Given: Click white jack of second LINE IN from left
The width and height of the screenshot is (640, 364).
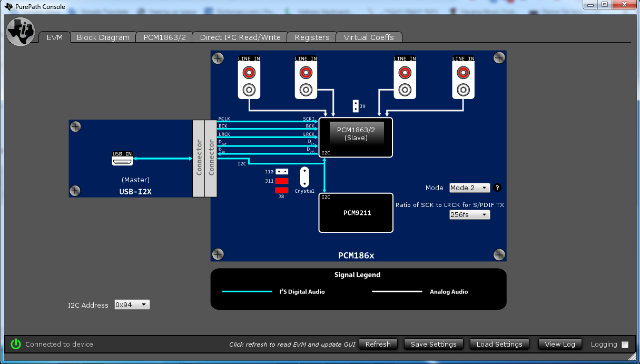Looking at the screenshot, I should click(x=306, y=89).
